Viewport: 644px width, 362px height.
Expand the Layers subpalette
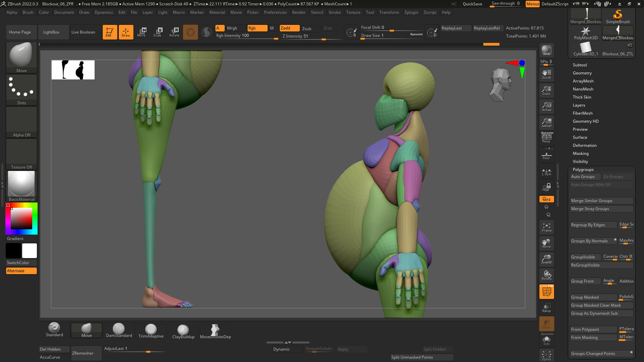[x=579, y=105]
